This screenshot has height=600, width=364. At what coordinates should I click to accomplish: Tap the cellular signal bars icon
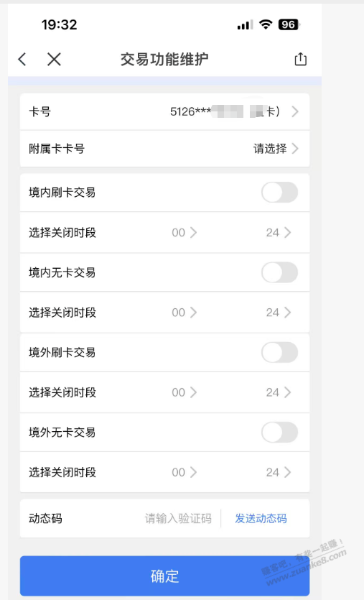tap(245, 25)
